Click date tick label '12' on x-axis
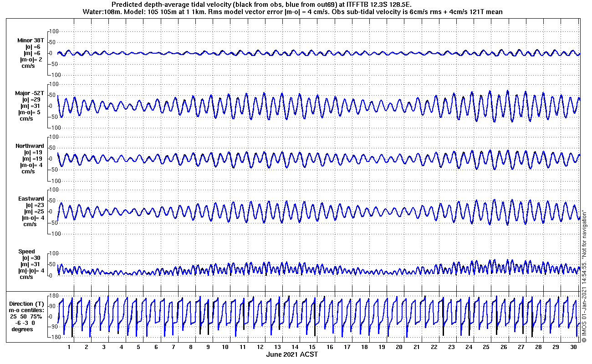This screenshot has height=364, width=592. click(x=260, y=347)
